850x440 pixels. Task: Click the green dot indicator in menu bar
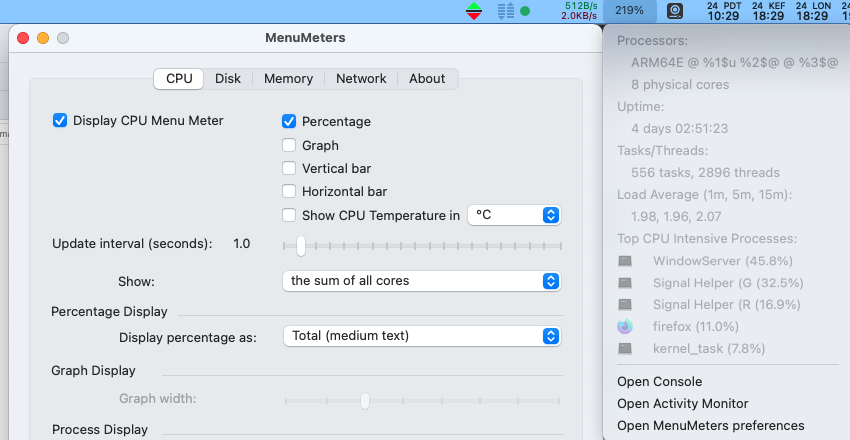(525, 11)
